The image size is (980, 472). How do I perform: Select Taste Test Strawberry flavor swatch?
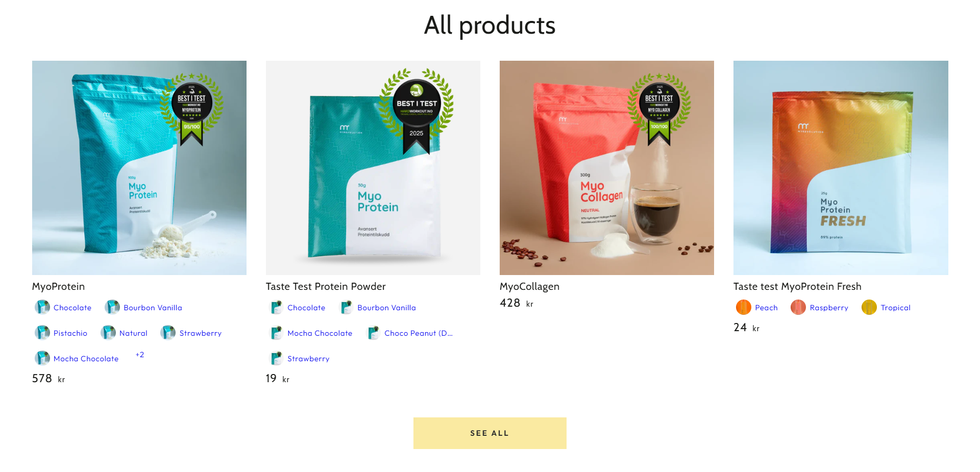click(x=276, y=358)
